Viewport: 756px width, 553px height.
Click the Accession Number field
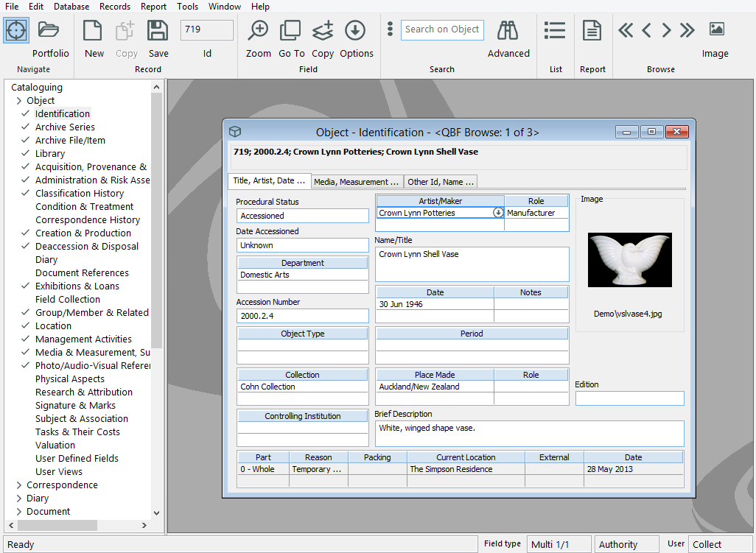(x=303, y=316)
